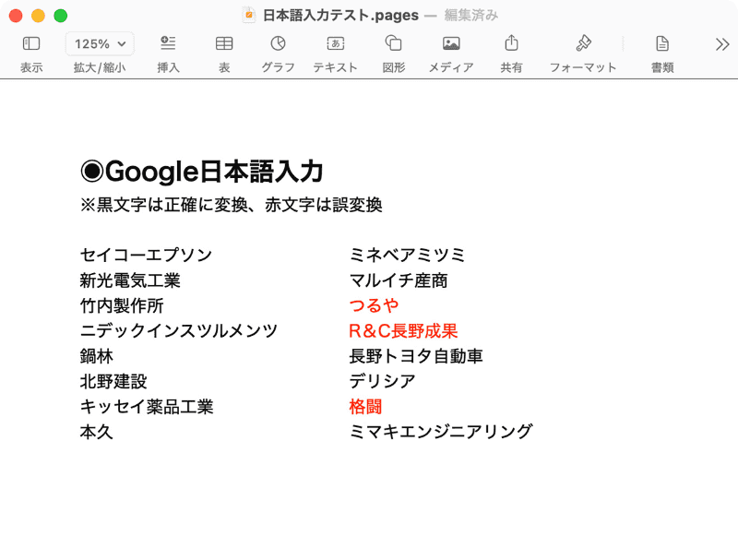Screen dimensions: 738x560
Task: Click the text ミネベアミツミ
Action: [407, 255]
